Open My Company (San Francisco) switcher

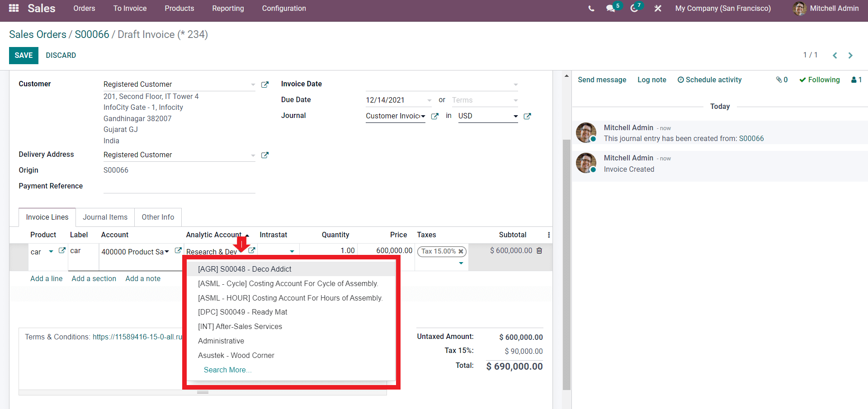pos(723,9)
